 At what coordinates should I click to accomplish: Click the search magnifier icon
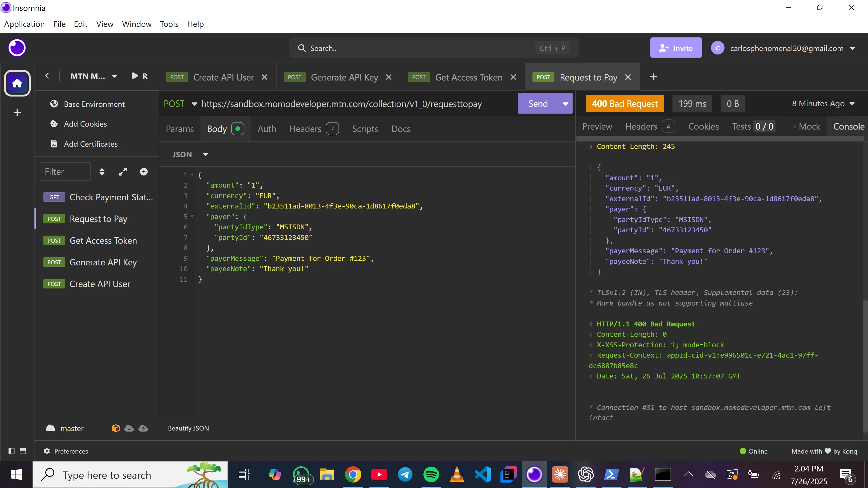pos(302,48)
